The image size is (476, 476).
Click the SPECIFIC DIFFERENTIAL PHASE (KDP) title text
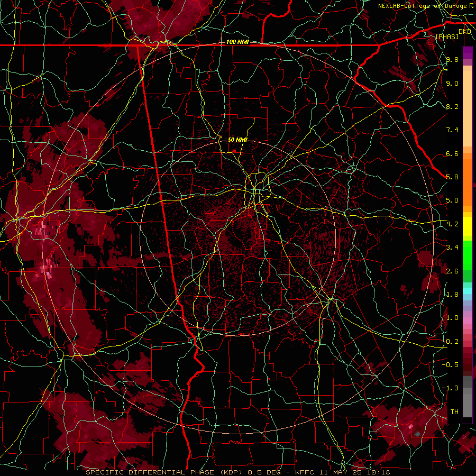pos(165,472)
